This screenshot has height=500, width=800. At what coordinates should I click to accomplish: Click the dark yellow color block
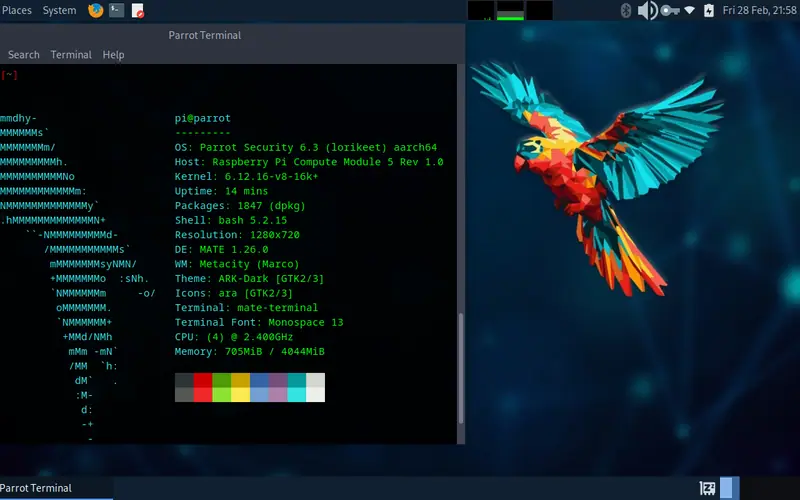pyautogui.click(x=240, y=380)
